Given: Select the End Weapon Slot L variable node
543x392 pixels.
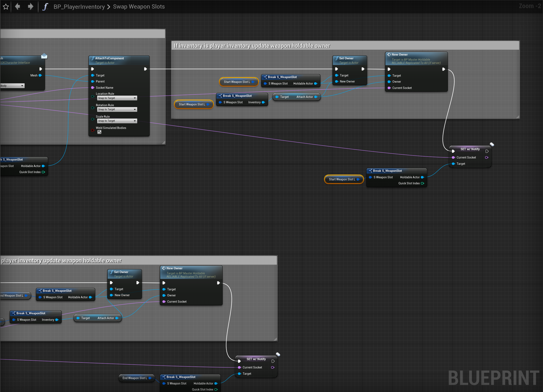Looking at the screenshot, I should tap(134, 378).
